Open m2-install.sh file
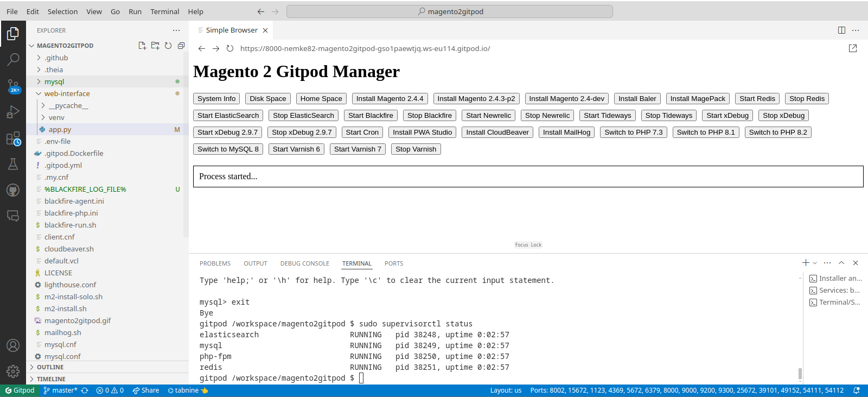This screenshot has height=397, width=868. tap(65, 308)
